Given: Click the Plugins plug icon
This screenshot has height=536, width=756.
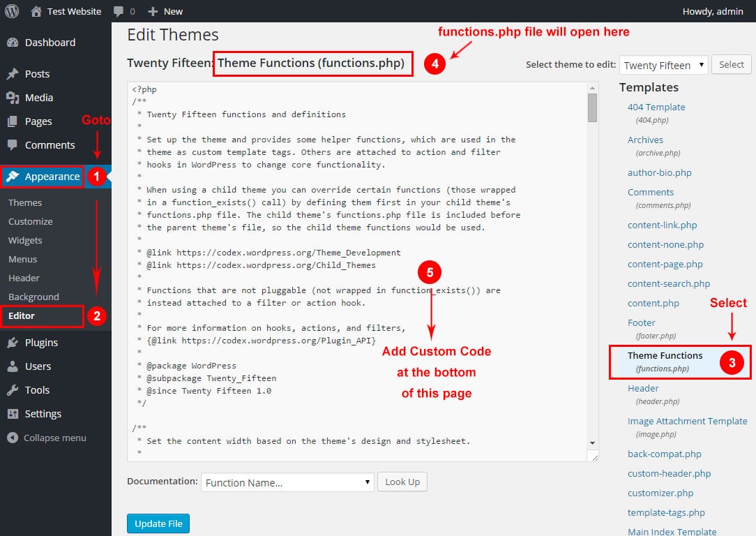Looking at the screenshot, I should pos(13,343).
